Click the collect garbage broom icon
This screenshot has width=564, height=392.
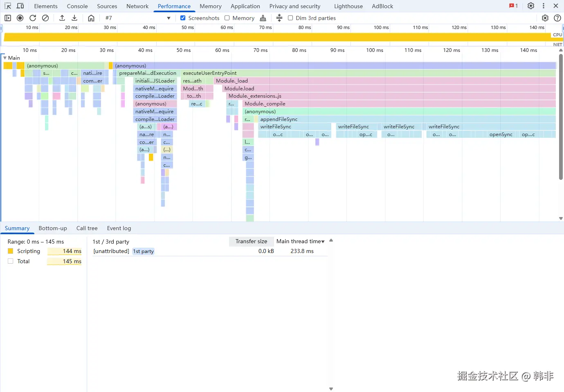[263, 18]
